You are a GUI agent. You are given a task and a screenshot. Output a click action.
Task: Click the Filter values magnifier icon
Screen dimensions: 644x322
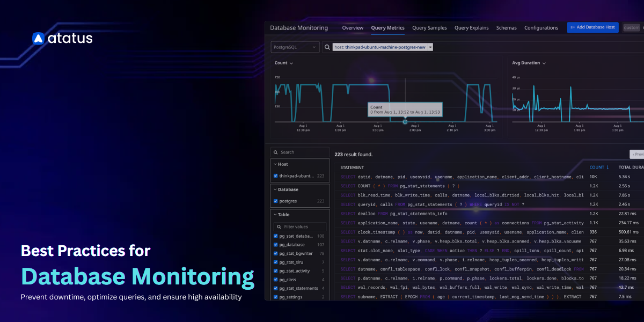pyautogui.click(x=278, y=227)
